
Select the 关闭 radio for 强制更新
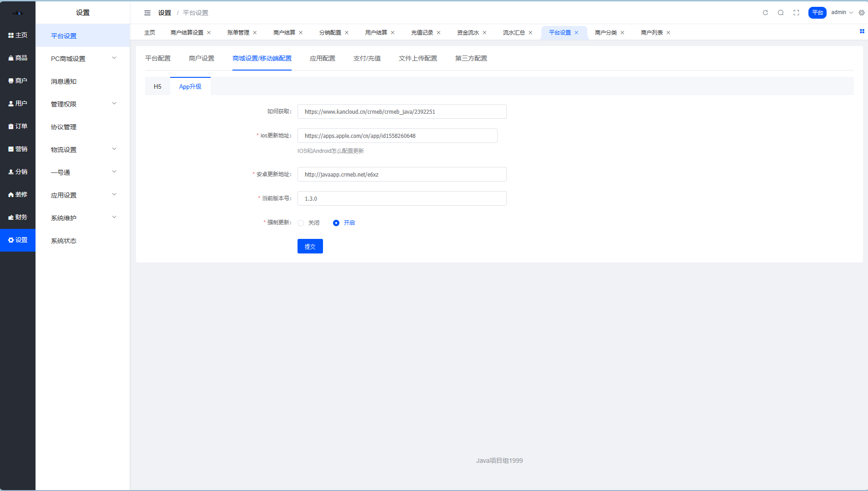click(x=301, y=223)
